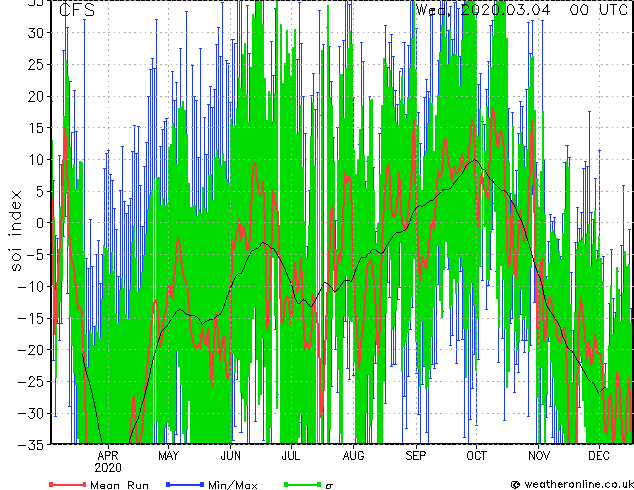Screen dimensions: 634x490
Task: Click the weatheronline.co.uk copyright text
Action: 572,484
